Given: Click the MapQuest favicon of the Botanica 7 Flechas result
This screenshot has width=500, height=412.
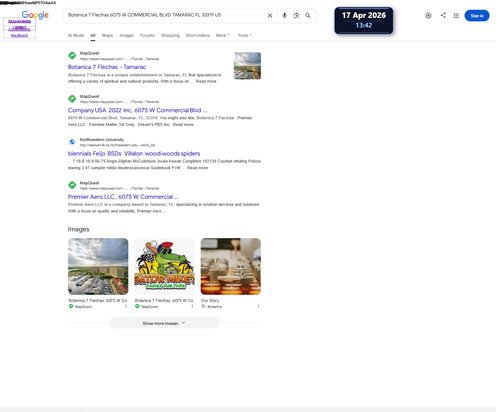Looking at the screenshot, I should 72,55.
